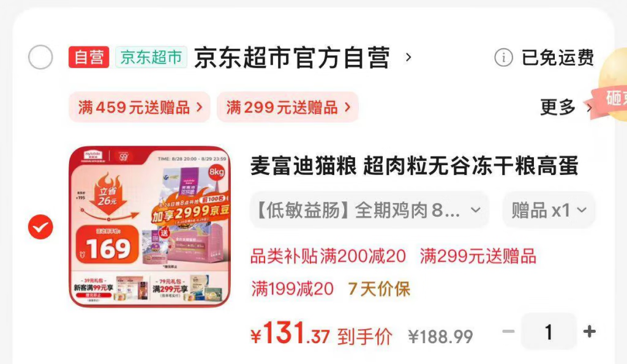This screenshot has width=627, height=364.
Task: Tap the green 京东超市 badge
Action: [151, 57]
